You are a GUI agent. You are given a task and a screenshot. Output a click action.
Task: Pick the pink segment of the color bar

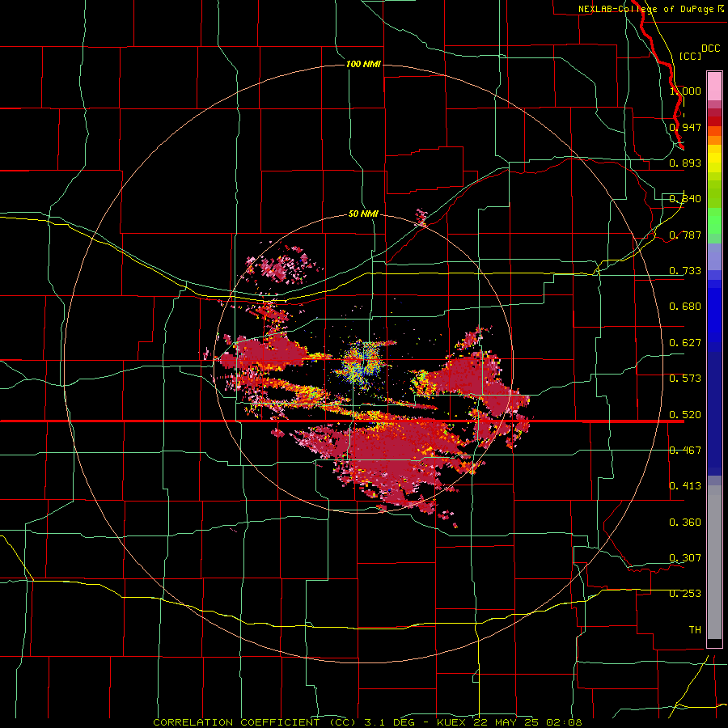pos(714,86)
